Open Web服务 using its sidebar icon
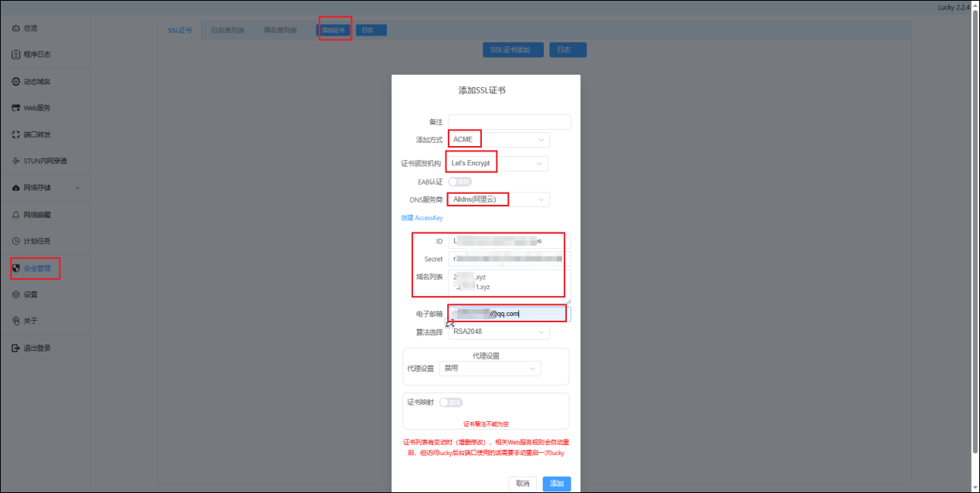Viewport: 980px width, 493px height. [16, 108]
